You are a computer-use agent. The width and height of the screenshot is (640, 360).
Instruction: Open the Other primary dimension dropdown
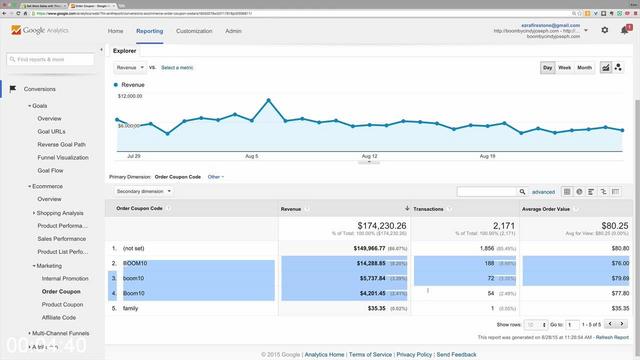pyautogui.click(x=216, y=177)
